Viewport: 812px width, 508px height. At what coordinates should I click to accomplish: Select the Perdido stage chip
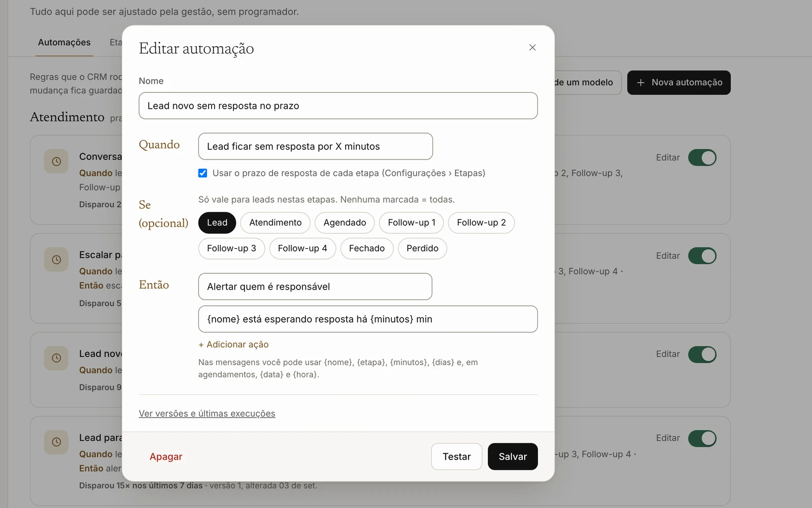pyautogui.click(x=422, y=248)
